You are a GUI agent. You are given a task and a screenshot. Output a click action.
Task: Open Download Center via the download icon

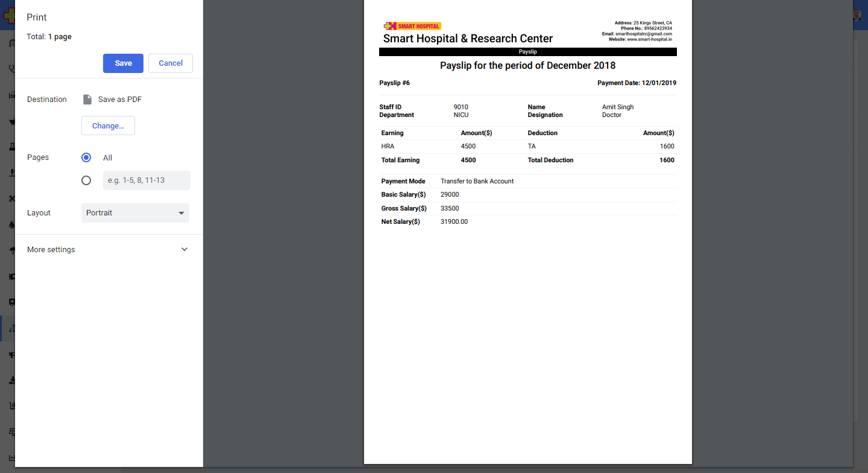pos(11,381)
